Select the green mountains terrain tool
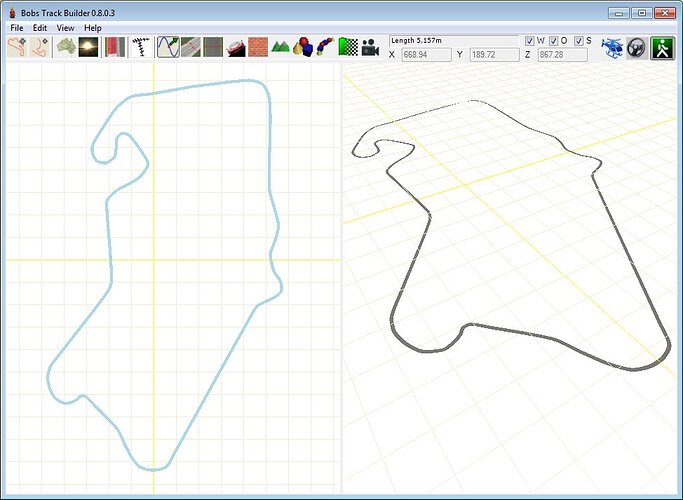Viewport: 683px width, 500px height. pos(280,47)
